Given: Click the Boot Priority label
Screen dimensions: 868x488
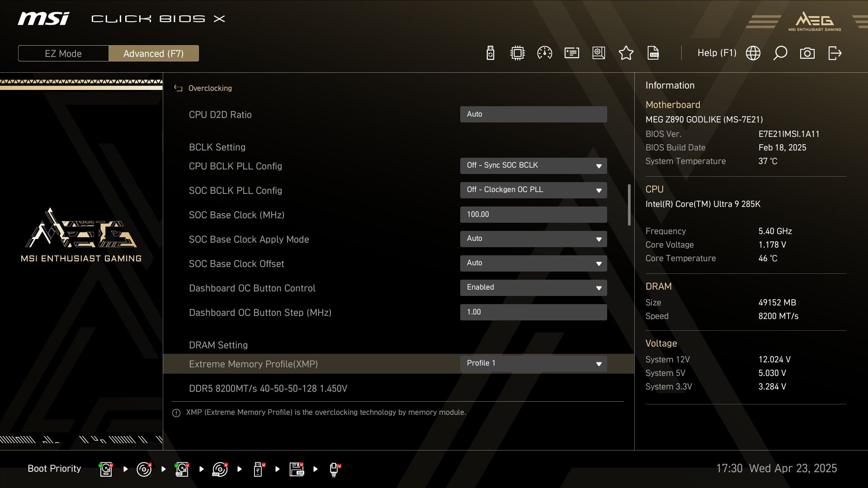Looking at the screenshot, I should coord(54,469).
